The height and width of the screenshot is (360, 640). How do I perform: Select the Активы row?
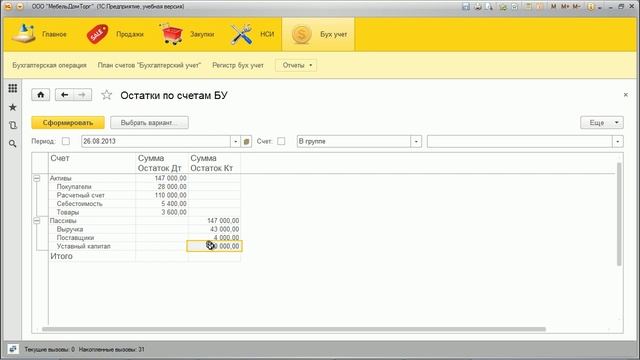pos(144,178)
